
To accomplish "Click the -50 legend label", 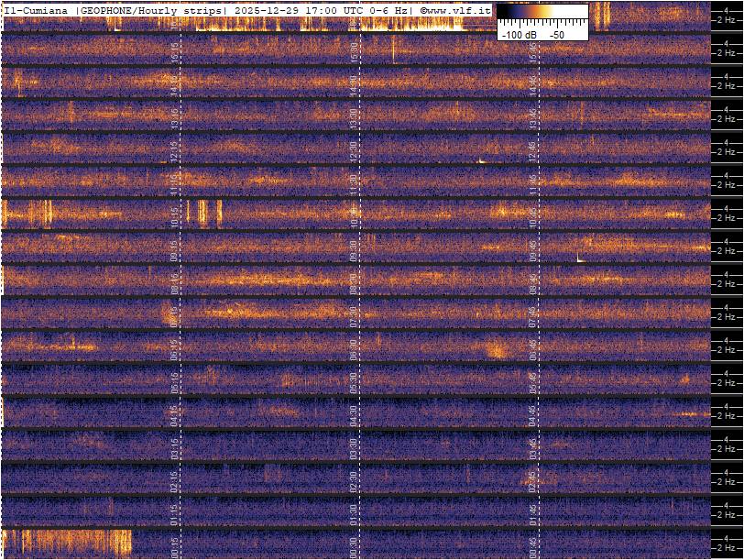I will pyautogui.click(x=556, y=34).
